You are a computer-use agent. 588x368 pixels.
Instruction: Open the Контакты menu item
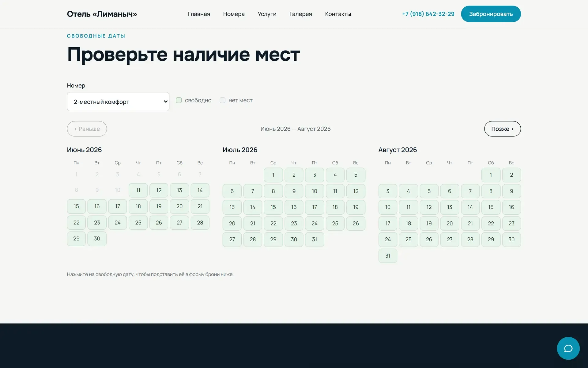(x=338, y=14)
